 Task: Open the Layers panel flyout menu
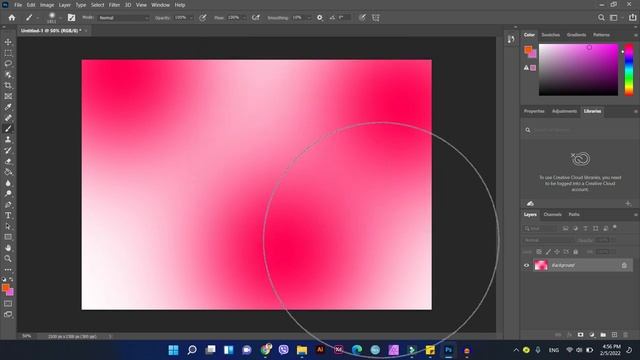(x=636, y=215)
